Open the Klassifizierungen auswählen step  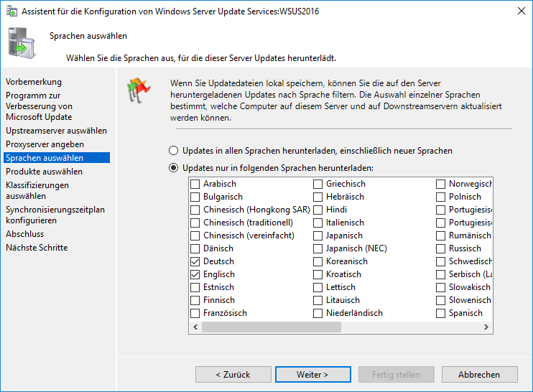tap(37, 190)
